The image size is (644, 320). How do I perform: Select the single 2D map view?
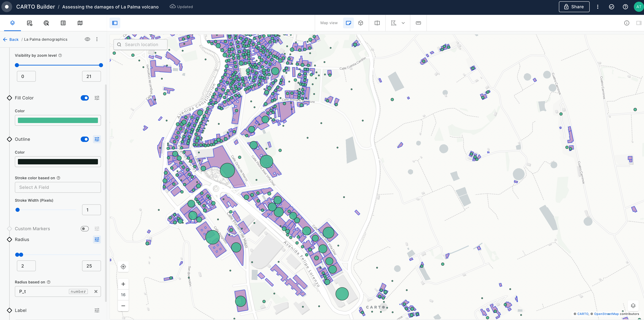pos(348,23)
